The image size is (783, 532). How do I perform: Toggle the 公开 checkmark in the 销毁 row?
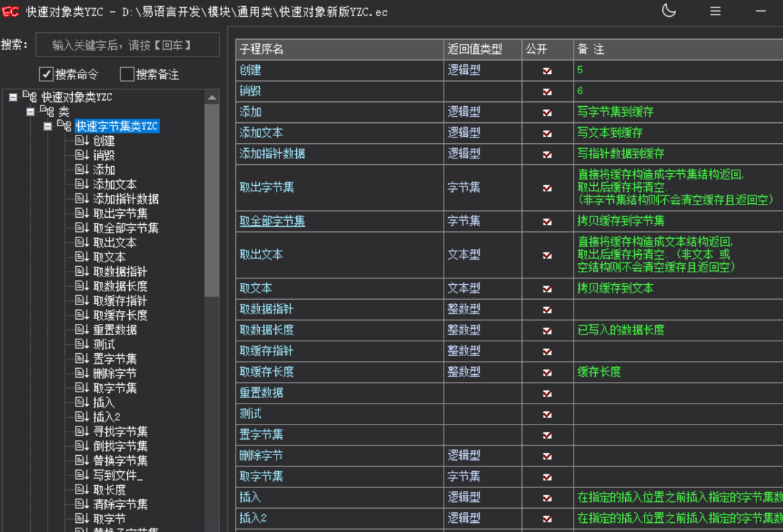click(547, 91)
